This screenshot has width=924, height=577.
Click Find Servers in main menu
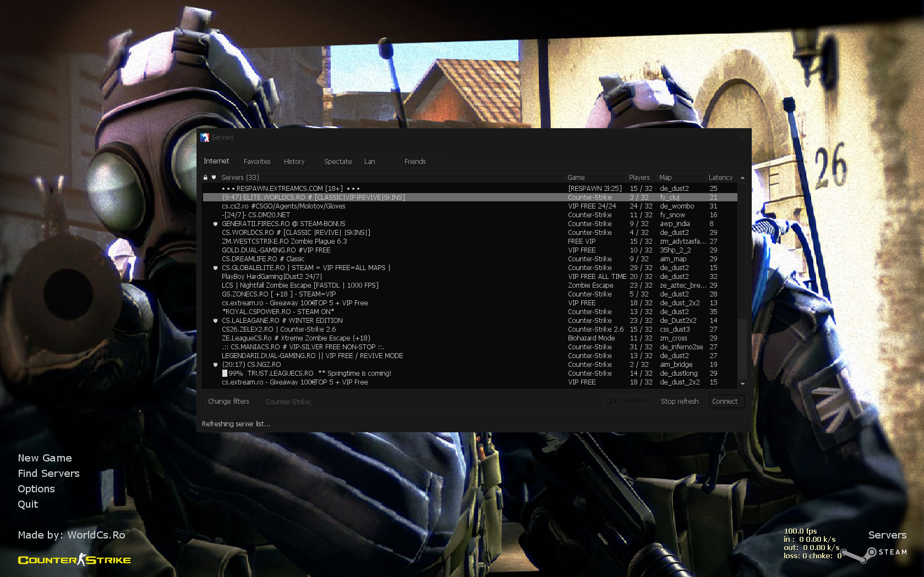tap(49, 474)
